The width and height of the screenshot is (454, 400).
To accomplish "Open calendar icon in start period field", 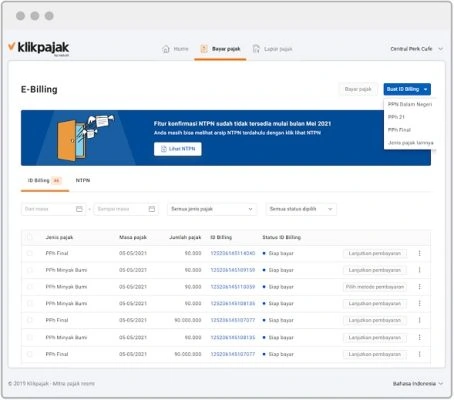I will click(79, 209).
